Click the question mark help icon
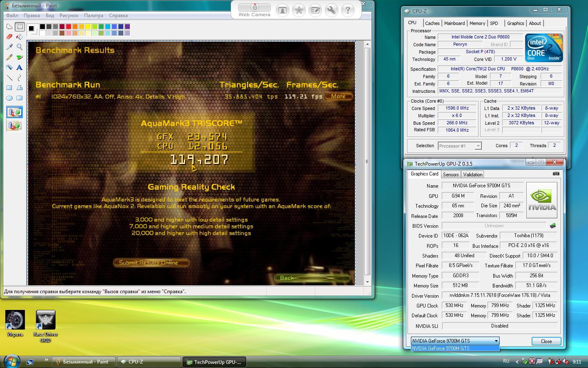 coord(348,10)
